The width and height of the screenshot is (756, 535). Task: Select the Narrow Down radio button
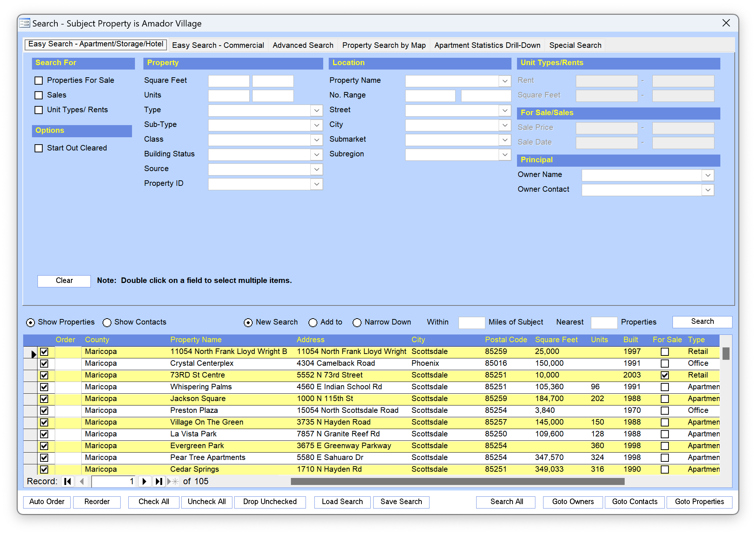[357, 322]
